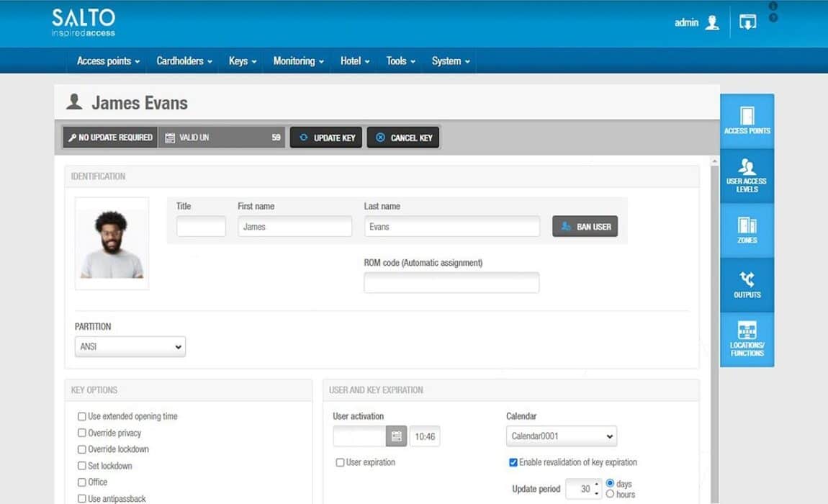Click the download icon in header

click(747, 22)
